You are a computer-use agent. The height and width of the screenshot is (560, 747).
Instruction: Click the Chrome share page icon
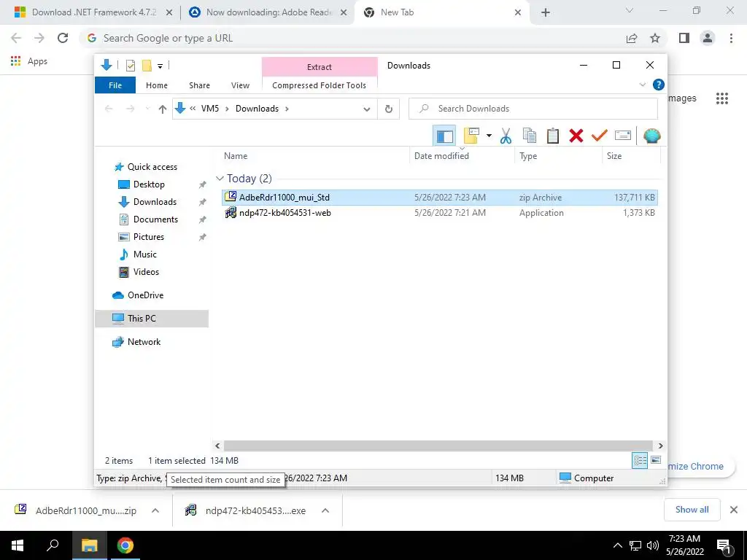coord(632,38)
